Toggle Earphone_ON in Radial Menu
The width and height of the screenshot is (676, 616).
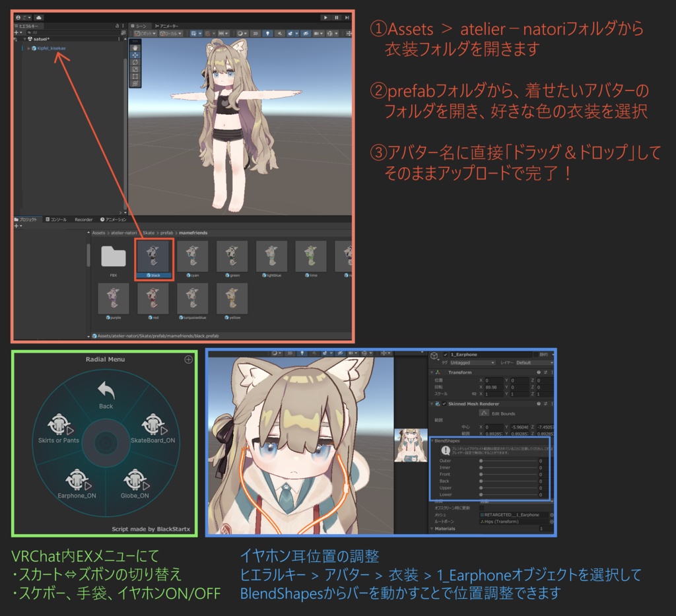click(x=77, y=484)
